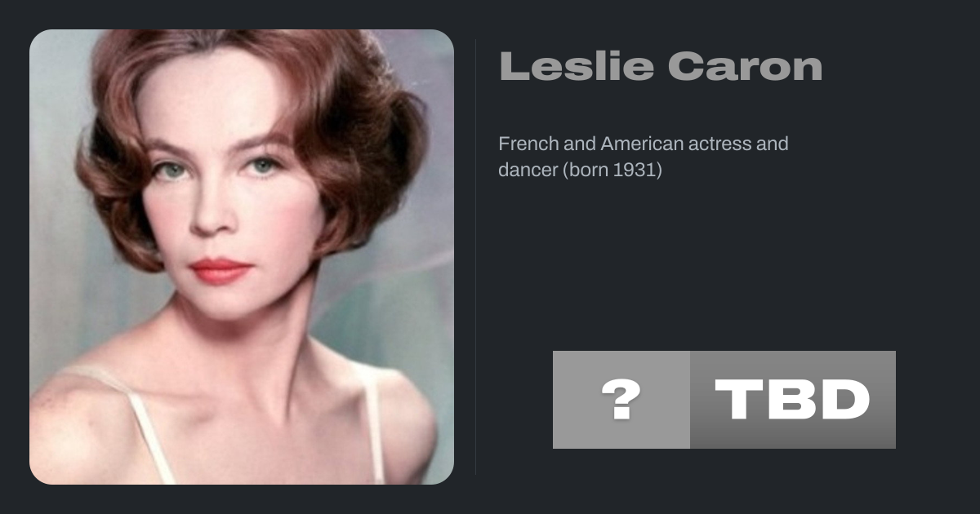Click the vertical divider beside the photo
This screenshot has width=980, height=514.
[476, 257]
